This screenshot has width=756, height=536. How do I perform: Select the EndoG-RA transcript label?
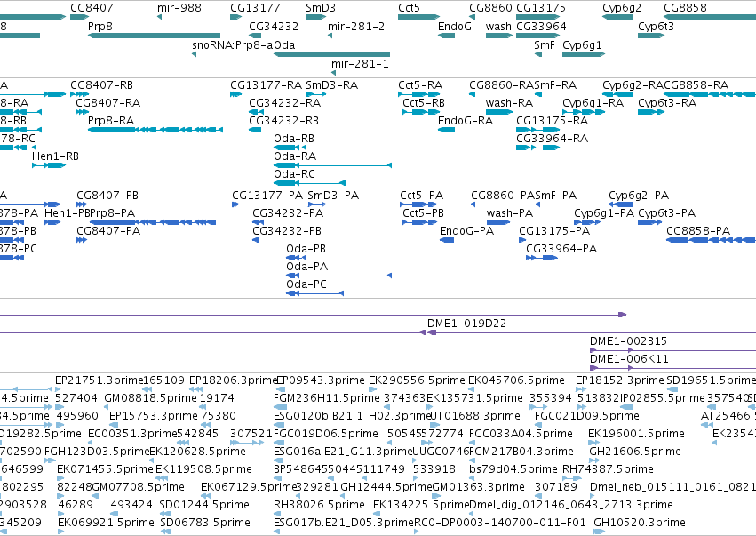click(x=466, y=121)
